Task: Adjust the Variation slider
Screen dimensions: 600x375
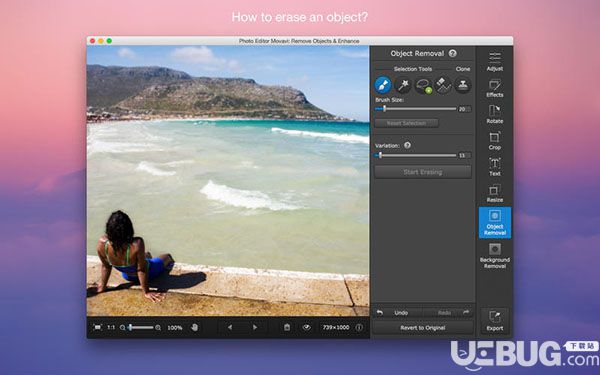Action: tap(416, 155)
